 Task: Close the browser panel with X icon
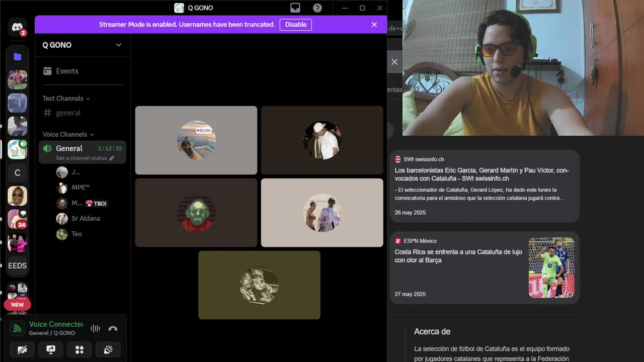(394, 62)
